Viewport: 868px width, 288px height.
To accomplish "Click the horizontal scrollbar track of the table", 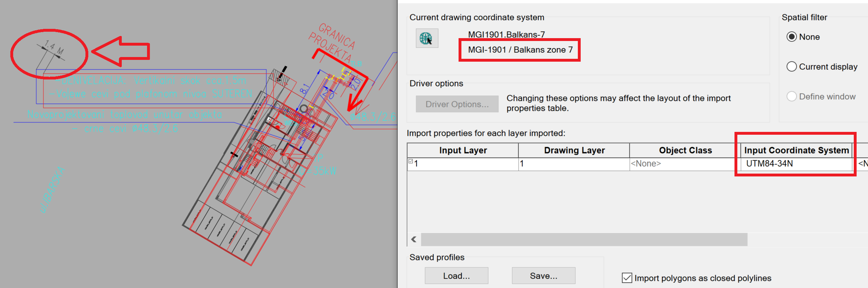I will pyautogui.click(x=584, y=240).
